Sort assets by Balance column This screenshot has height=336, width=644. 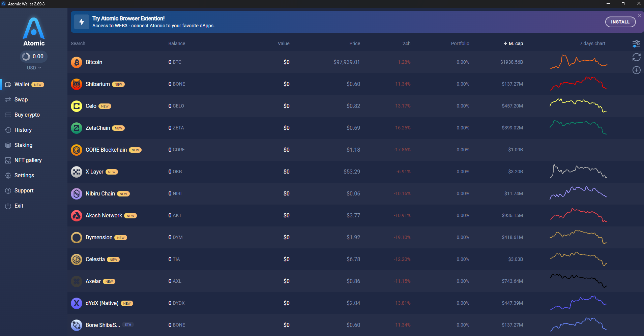pos(177,43)
